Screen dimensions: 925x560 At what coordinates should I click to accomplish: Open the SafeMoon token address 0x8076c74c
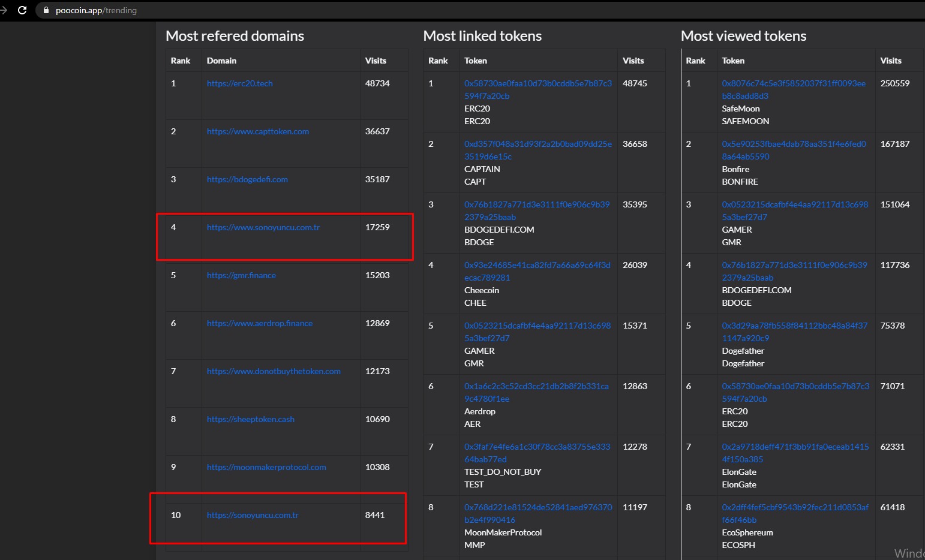tap(794, 89)
